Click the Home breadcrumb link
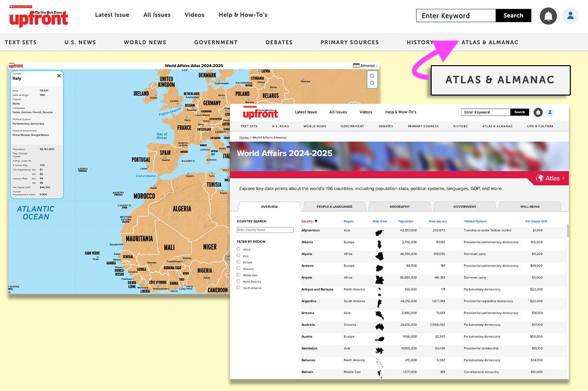Screen dimensions: 588x391 [x=244, y=138]
